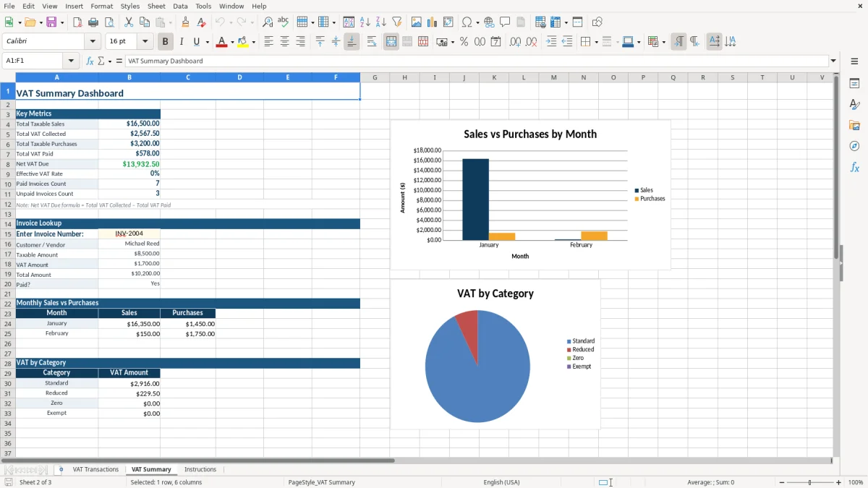Click the Insert Comment speech bubble icon
868x488 pixels.
[x=505, y=22]
